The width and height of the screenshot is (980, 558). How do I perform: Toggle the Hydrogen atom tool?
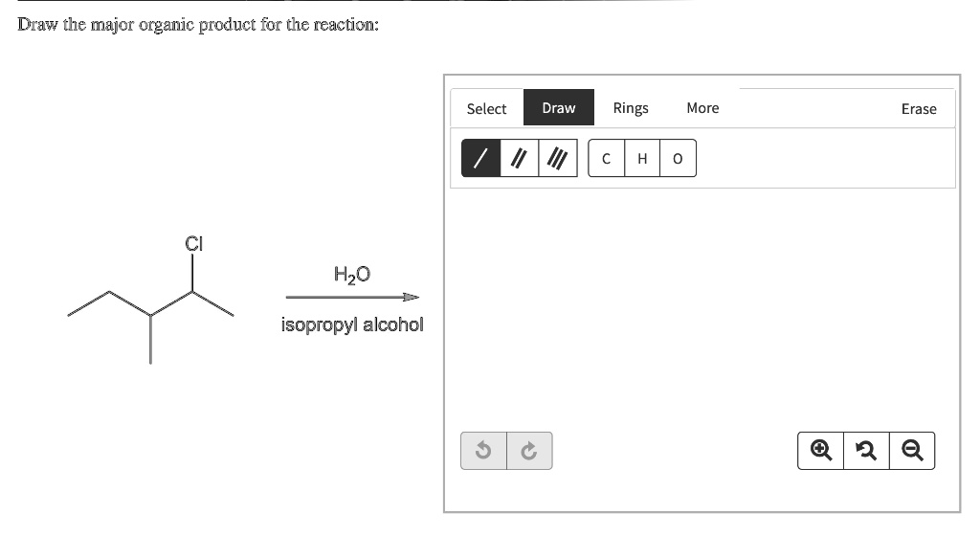click(x=640, y=157)
